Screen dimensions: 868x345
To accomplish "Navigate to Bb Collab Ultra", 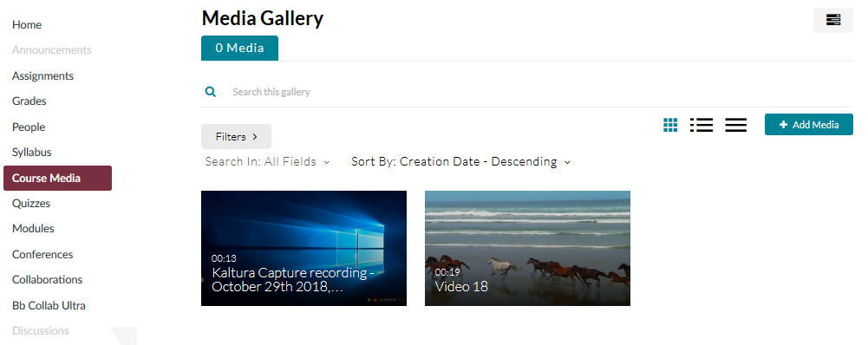I will click(49, 306).
